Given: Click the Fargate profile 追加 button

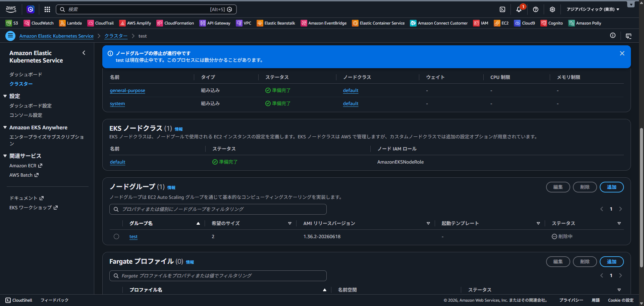Looking at the screenshot, I should click(612, 262).
